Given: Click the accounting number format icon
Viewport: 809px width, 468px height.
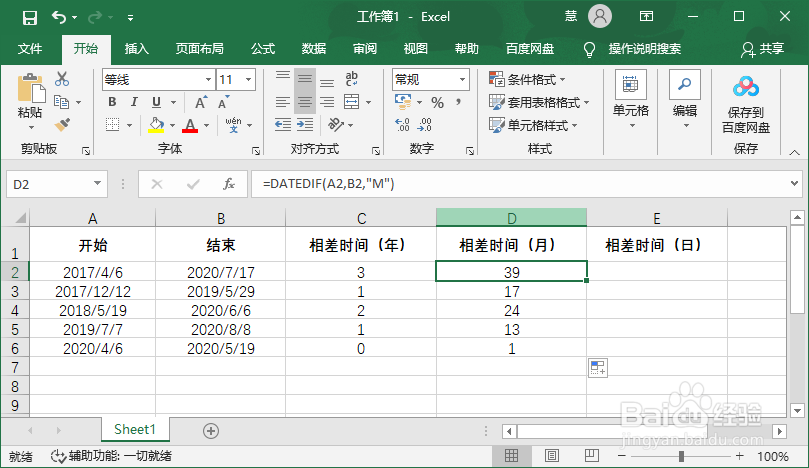Looking at the screenshot, I should (402, 102).
